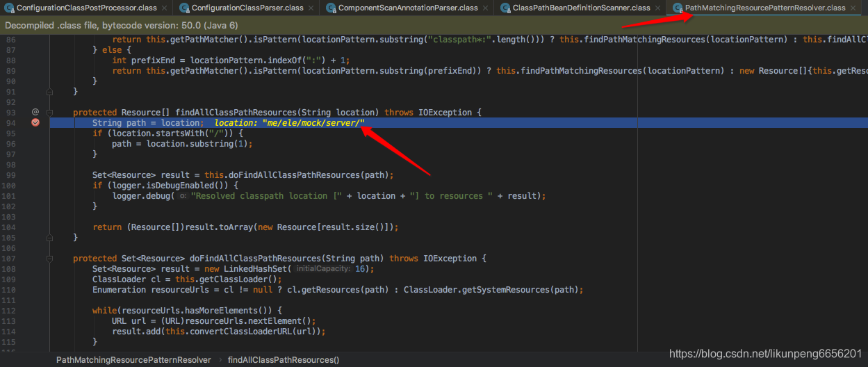
Task: Click 'new LinkedHashSet(' on line 108
Action: click(249, 268)
